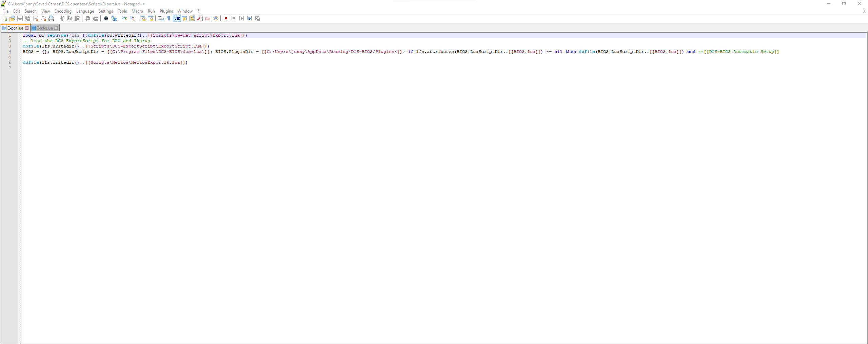Open the Language menu

85,11
